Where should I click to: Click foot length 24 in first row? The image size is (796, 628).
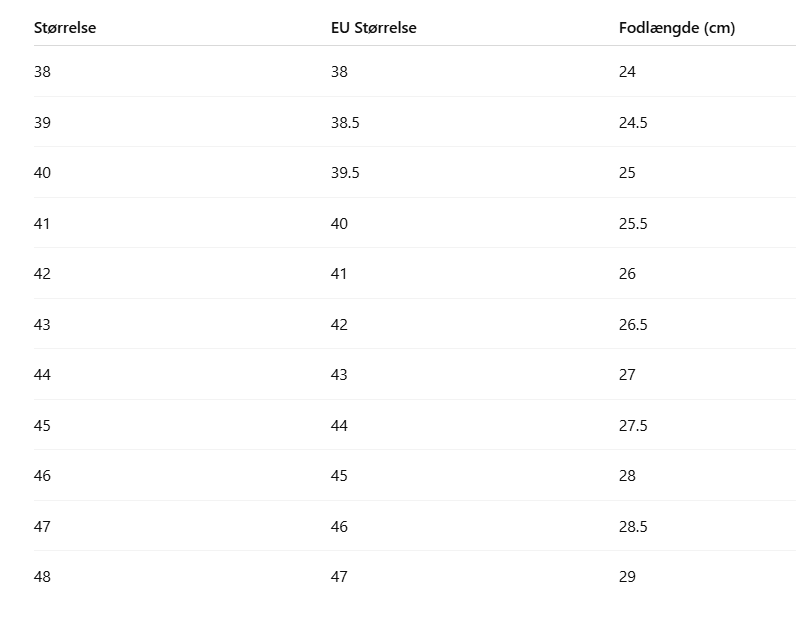(x=627, y=72)
